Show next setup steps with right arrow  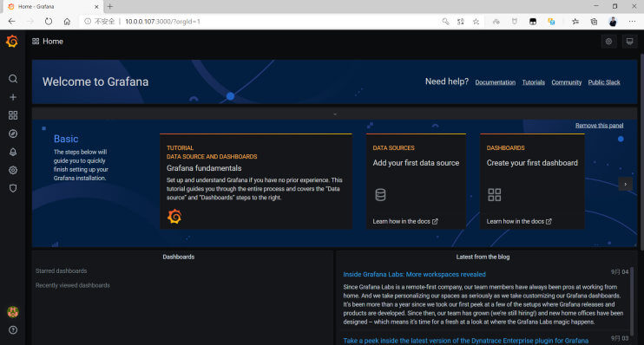coord(626,184)
